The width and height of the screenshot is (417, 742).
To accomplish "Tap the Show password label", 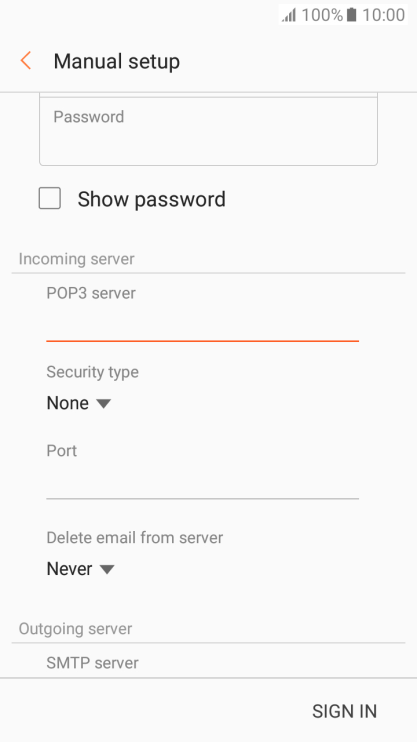I will (151, 199).
